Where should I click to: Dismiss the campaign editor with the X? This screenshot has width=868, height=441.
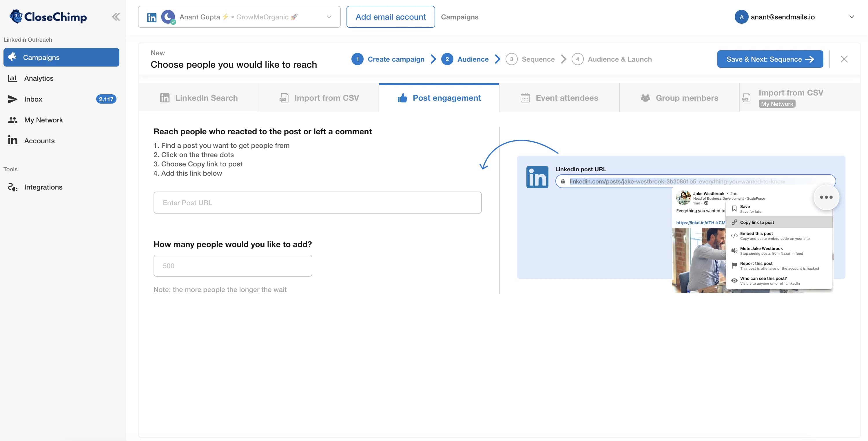click(844, 59)
